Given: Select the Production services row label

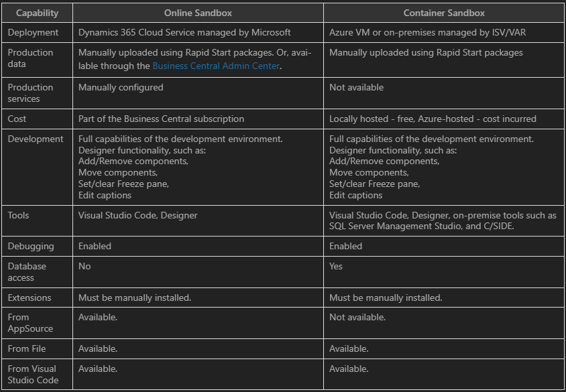Looking at the screenshot, I should pos(30,93).
